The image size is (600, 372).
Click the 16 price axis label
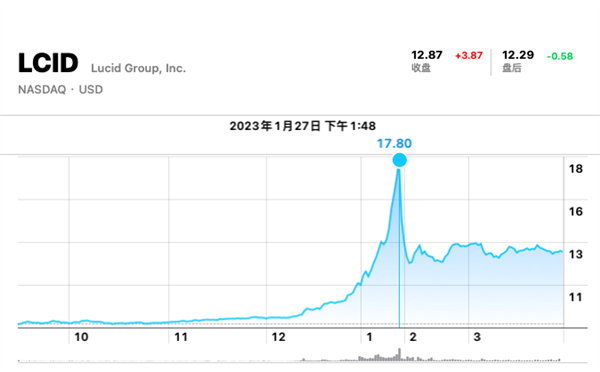[576, 211]
